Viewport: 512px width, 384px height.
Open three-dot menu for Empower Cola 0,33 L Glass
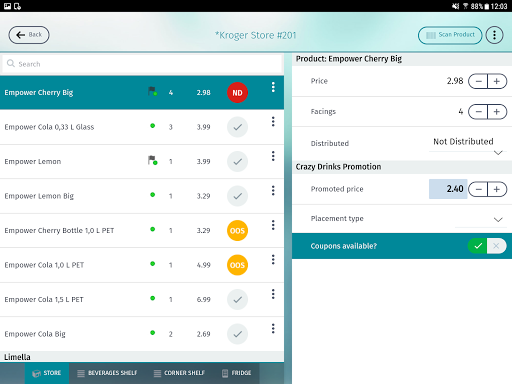(x=273, y=122)
